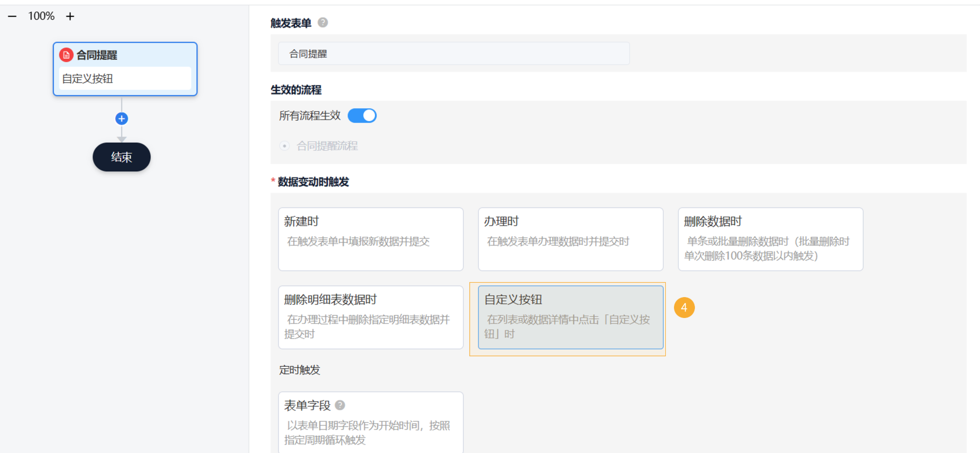Click the 定时触发 section label
Screen dimensions: 980x453
(x=299, y=370)
